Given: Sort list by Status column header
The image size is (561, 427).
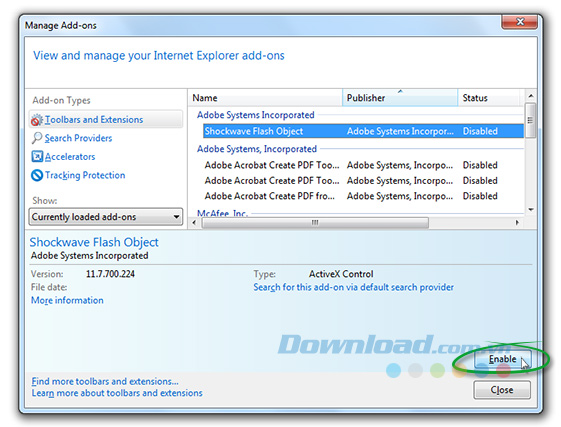Looking at the screenshot, I should pyautogui.click(x=489, y=98).
